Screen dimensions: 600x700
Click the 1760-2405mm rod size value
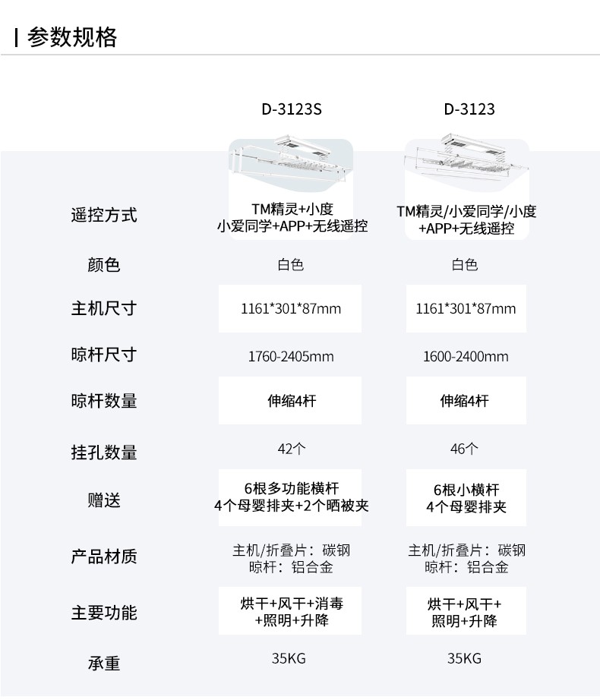[x=291, y=356]
